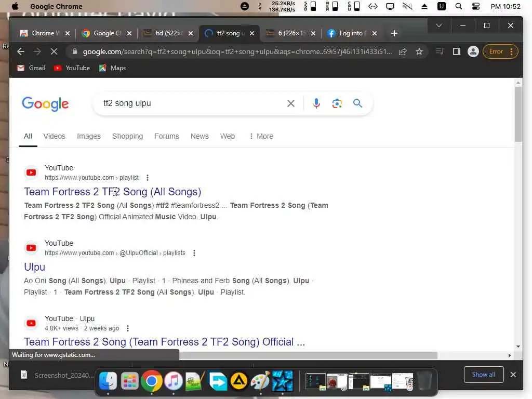532x399 pixels.
Task: Expand the More search filters menu
Action: coord(261,136)
